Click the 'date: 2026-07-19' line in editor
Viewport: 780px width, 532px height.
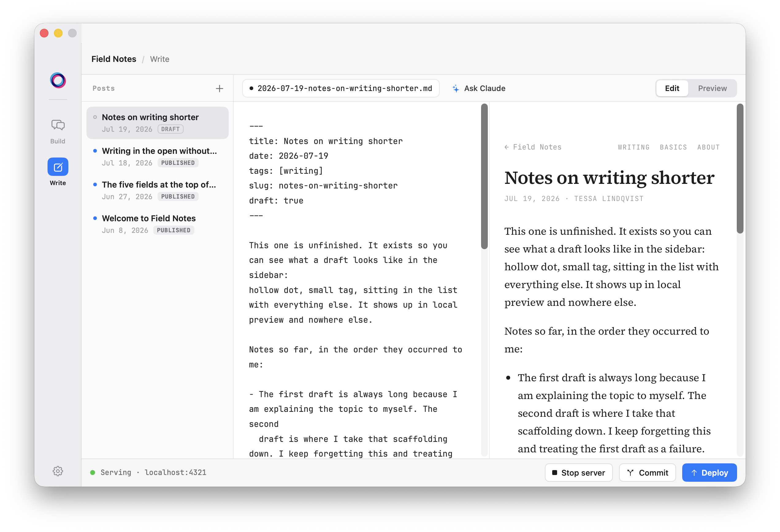(288, 156)
